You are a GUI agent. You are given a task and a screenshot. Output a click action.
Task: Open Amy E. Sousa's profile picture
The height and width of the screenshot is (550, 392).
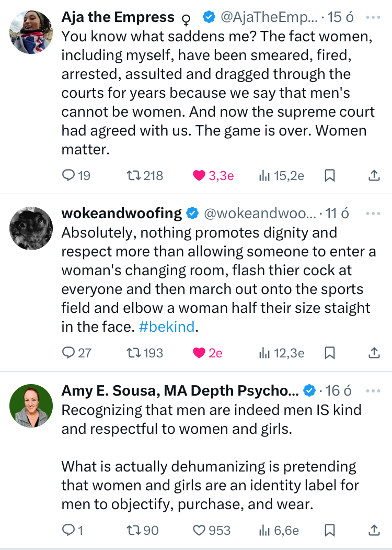31,406
